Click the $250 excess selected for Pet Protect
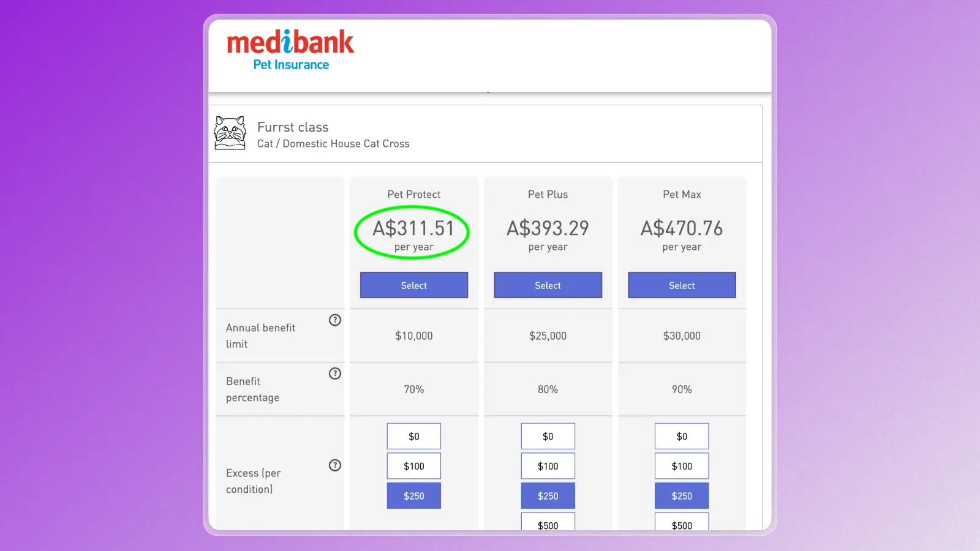 point(413,495)
